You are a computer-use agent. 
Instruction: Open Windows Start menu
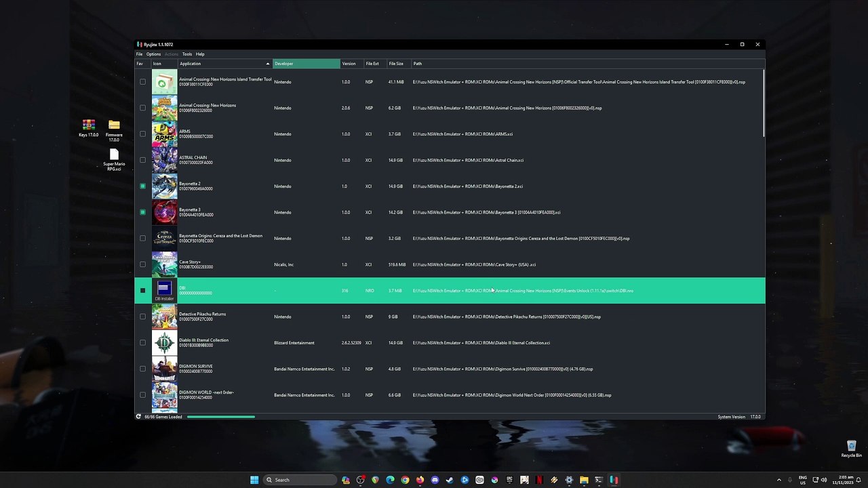[254, 480]
